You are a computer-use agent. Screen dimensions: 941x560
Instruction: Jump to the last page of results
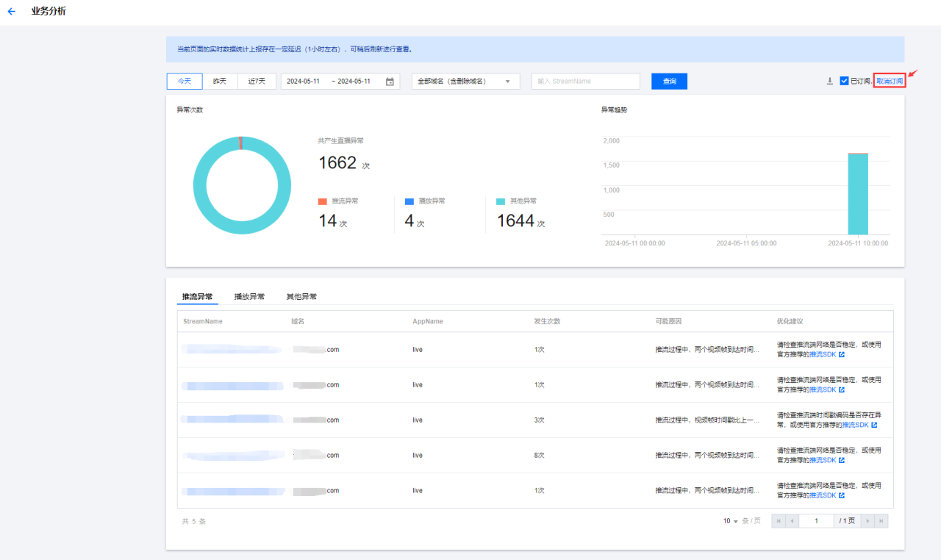881,521
